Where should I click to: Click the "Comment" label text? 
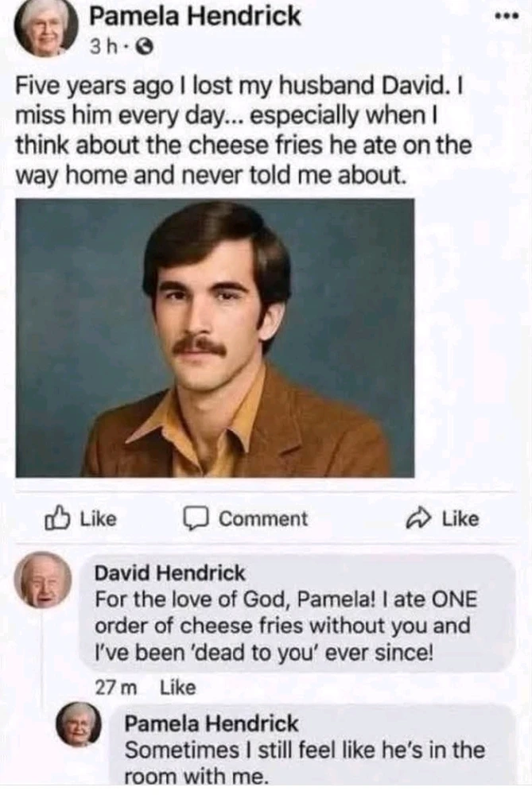pos(263,519)
